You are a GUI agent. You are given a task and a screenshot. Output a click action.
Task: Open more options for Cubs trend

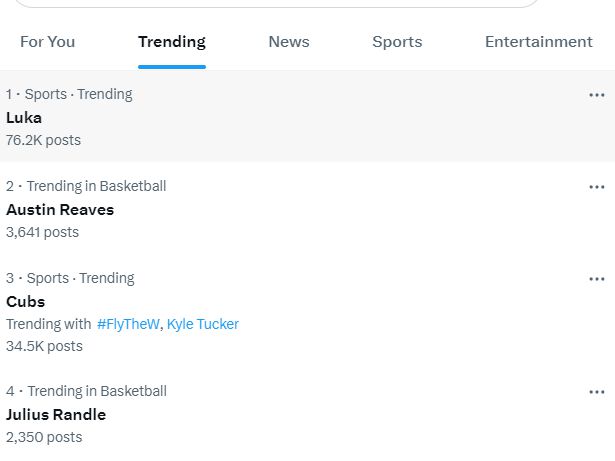(597, 279)
